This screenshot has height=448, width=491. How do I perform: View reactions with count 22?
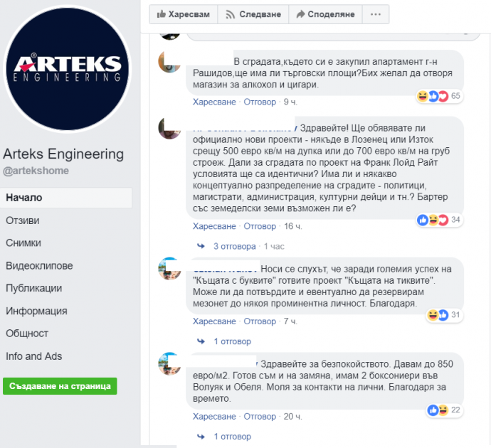click(x=445, y=410)
